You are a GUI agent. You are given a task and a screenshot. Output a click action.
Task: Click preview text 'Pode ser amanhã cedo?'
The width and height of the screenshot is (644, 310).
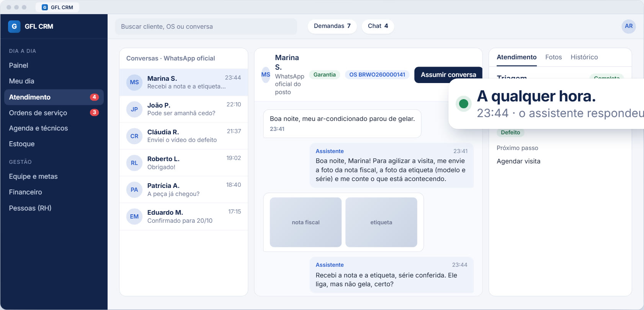point(181,113)
